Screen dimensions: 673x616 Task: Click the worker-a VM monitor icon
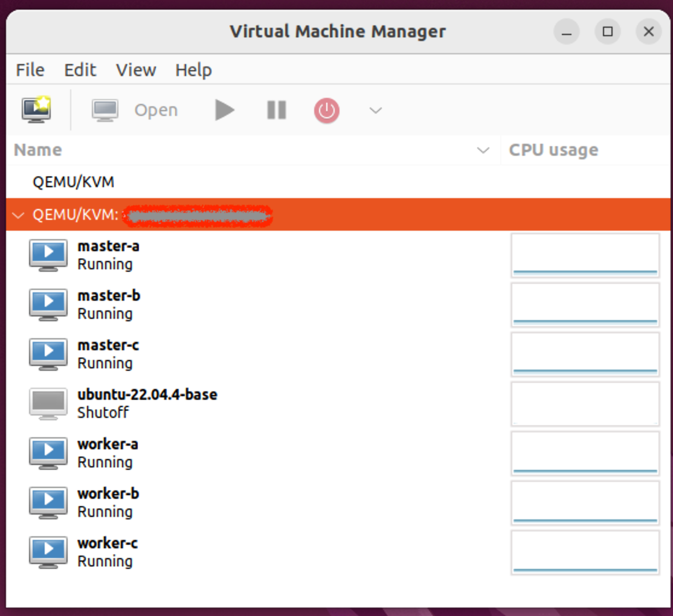click(x=48, y=453)
